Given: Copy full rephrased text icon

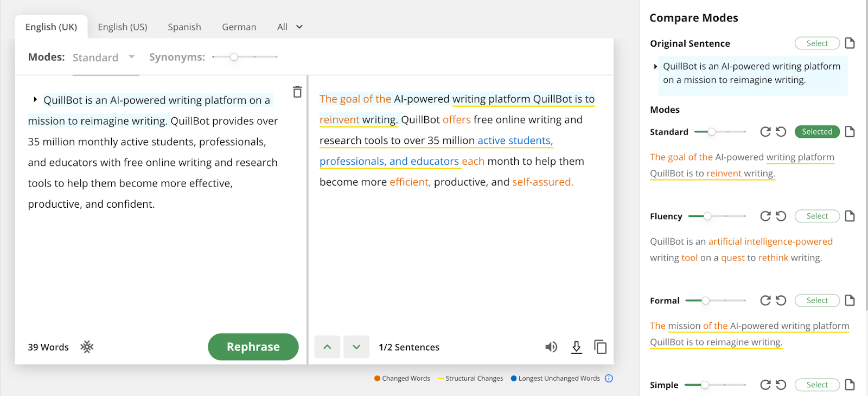Looking at the screenshot, I should (x=600, y=347).
